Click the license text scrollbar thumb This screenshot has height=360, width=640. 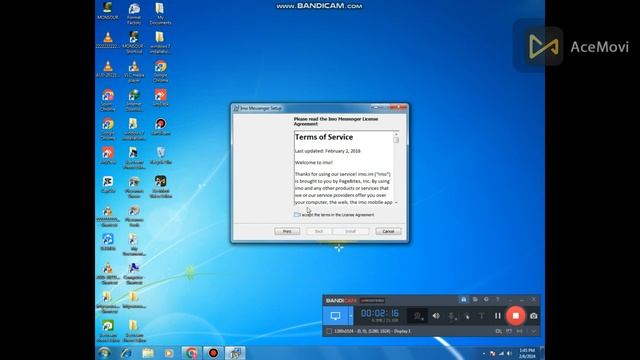(396, 140)
